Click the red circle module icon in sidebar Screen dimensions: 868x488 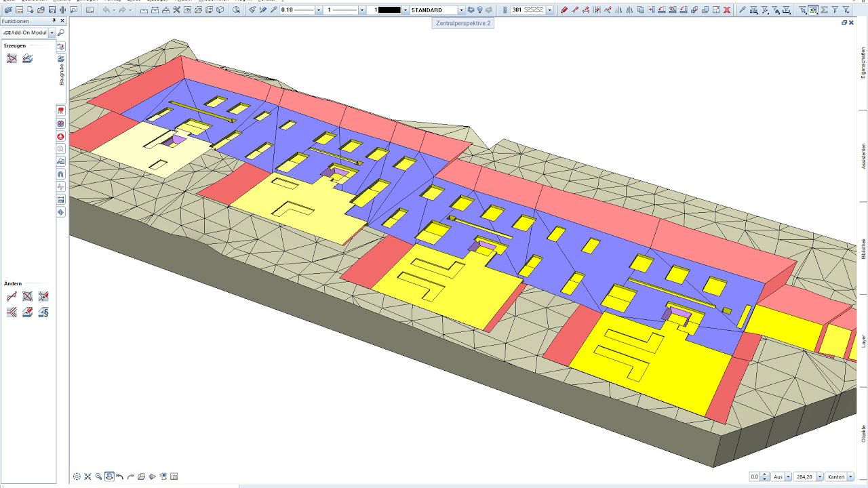[60, 136]
